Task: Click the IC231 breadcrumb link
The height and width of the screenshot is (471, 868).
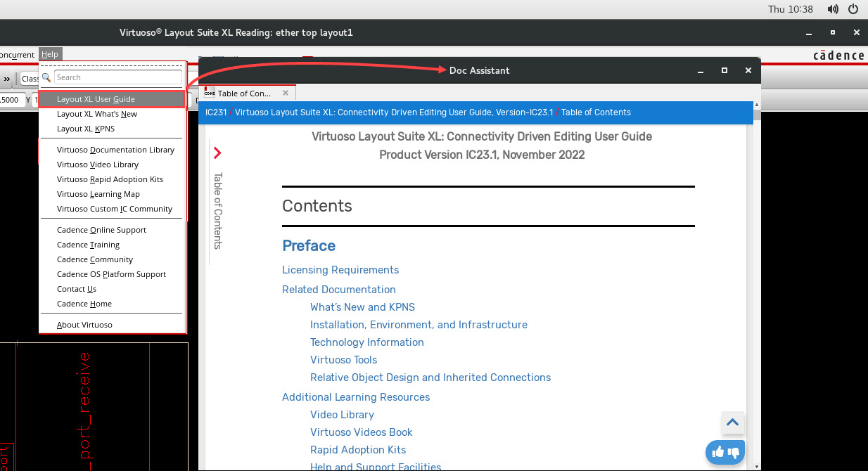Action: [x=216, y=112]
